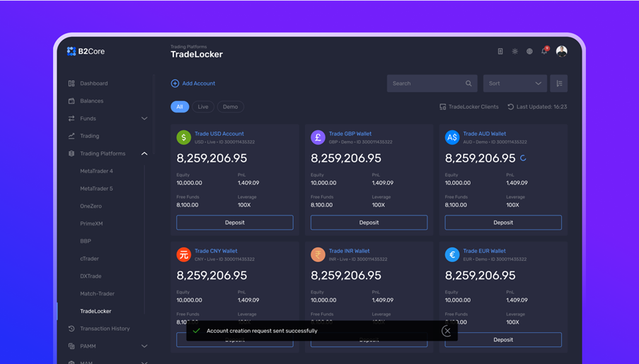Click the Transaction History clock icon

tap(71, 329)
